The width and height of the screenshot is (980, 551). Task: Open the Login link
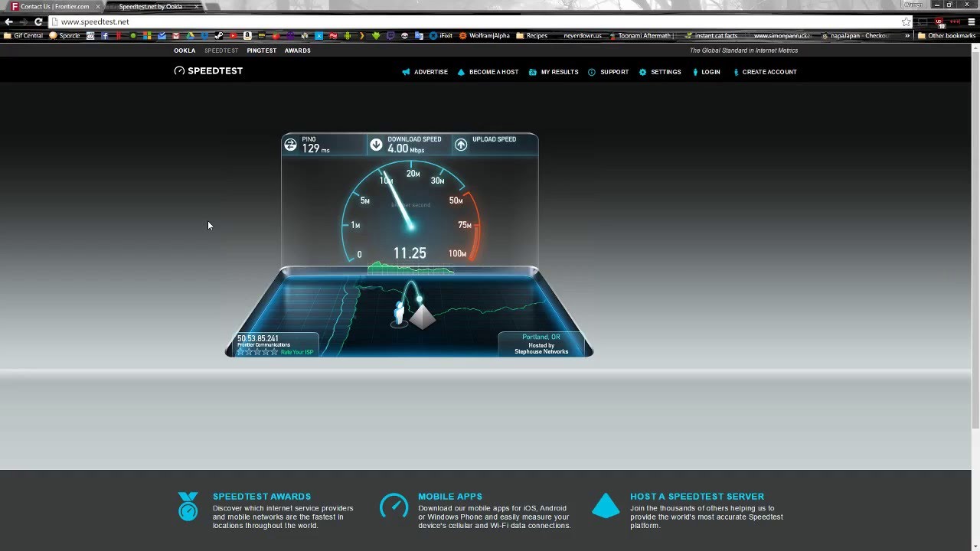(x=706, y=72)
